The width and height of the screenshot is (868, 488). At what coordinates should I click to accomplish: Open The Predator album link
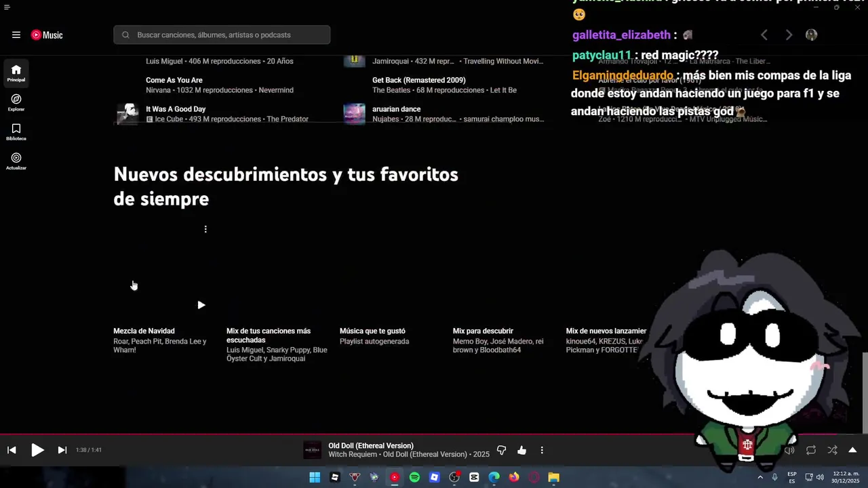tap(288, 119)
